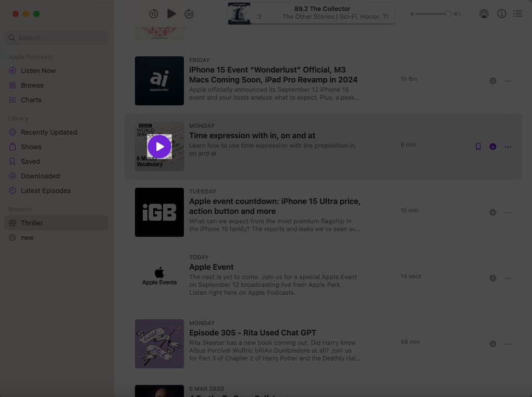Click the Saved bookmark icon in sidebar
532x397 pixels.
click(x=13, y=161)
